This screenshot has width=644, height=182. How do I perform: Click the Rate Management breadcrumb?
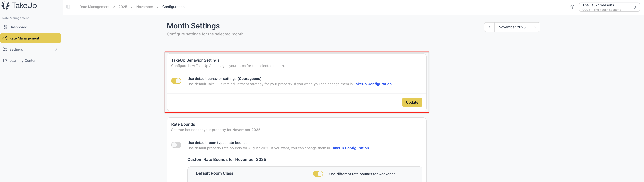tap(95, 7)
